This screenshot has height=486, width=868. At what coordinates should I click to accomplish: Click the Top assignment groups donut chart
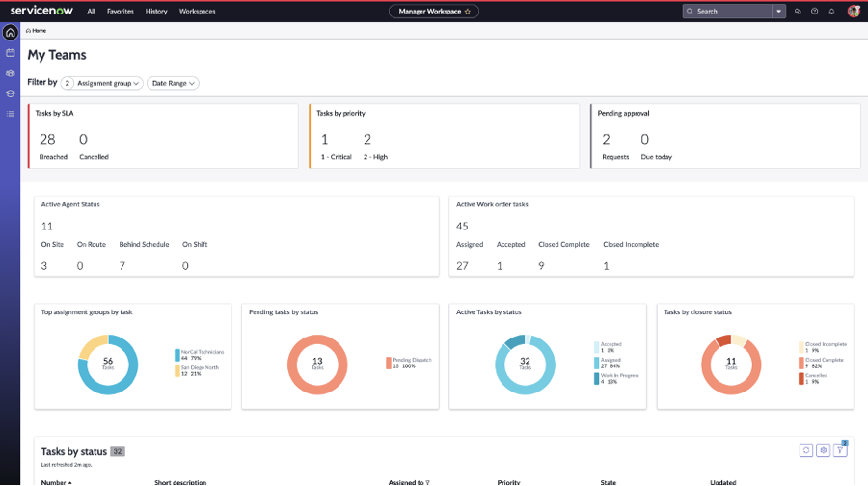(x=108, y=364)
